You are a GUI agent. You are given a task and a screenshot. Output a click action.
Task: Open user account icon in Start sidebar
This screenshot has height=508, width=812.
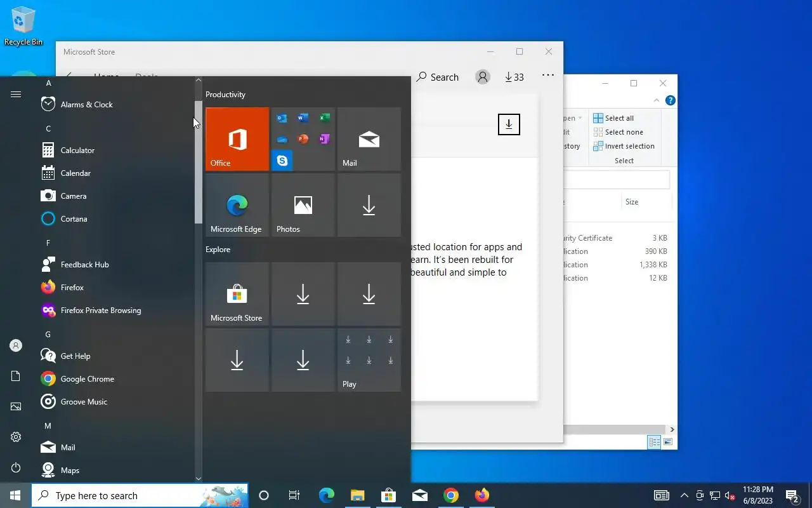[16, 346]
